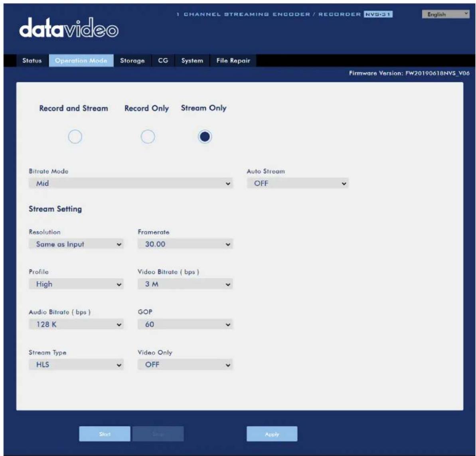Click the Stream Only label text

[x=204, y=108]
